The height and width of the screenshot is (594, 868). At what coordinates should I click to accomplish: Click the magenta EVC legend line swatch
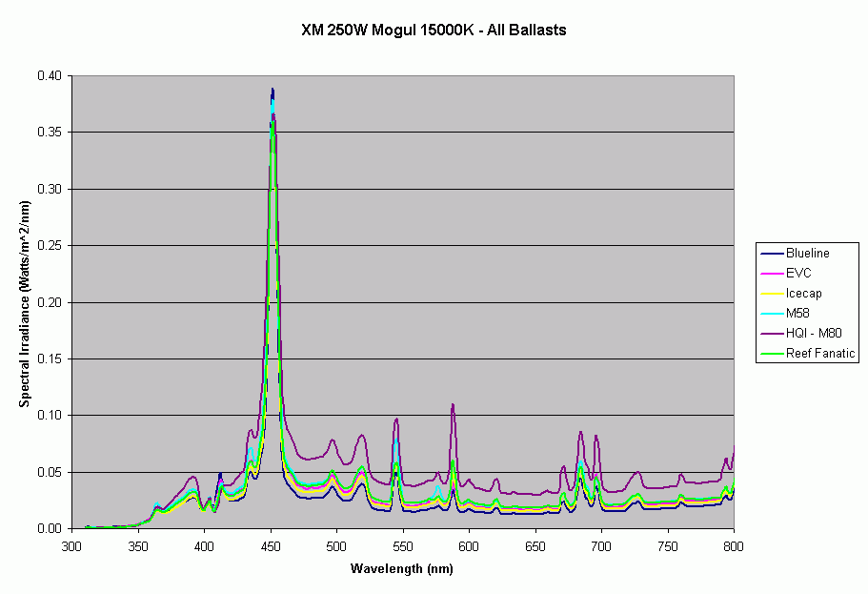coord(772,273)
